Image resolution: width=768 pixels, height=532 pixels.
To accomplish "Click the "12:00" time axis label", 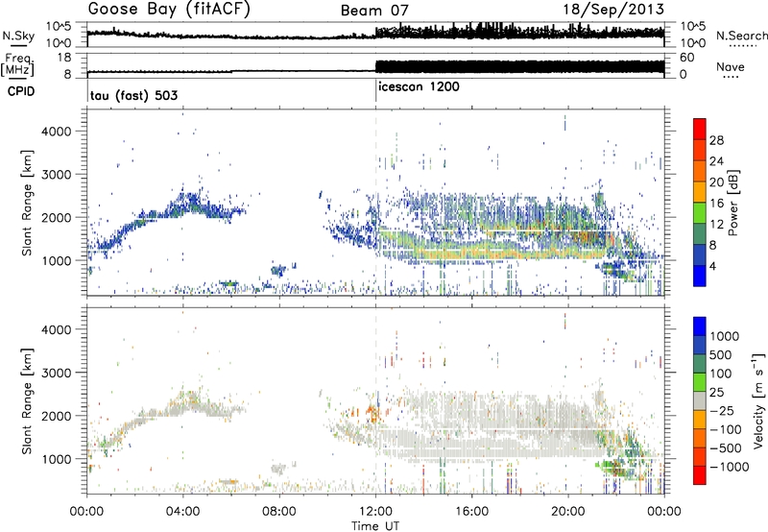I will [375, 512].
